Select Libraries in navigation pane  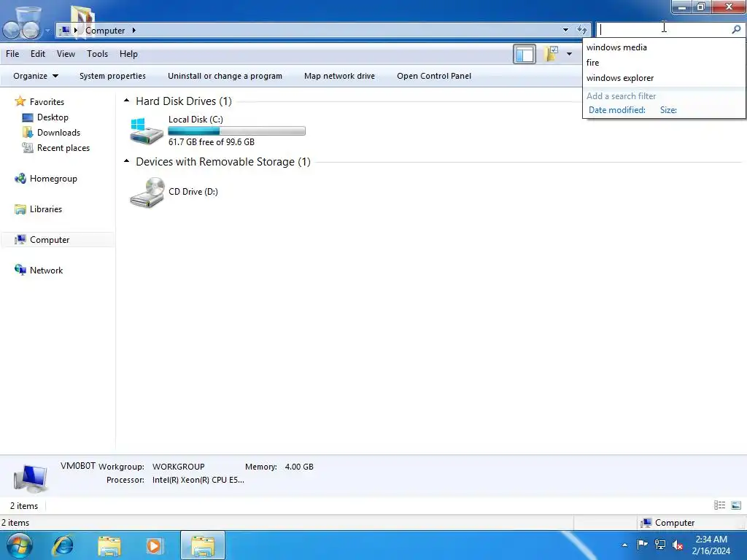[46, 209]
